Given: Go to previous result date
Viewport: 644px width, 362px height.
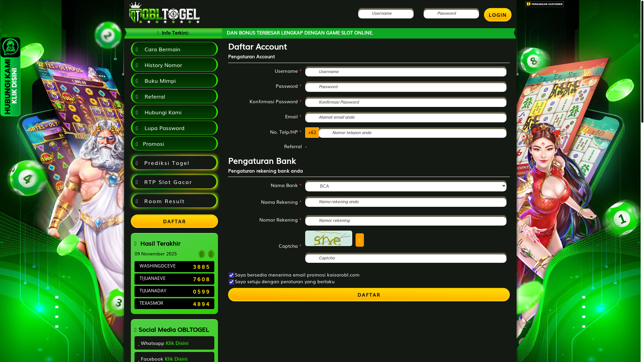Looking at the screenshot, I should tap(202, 254).
